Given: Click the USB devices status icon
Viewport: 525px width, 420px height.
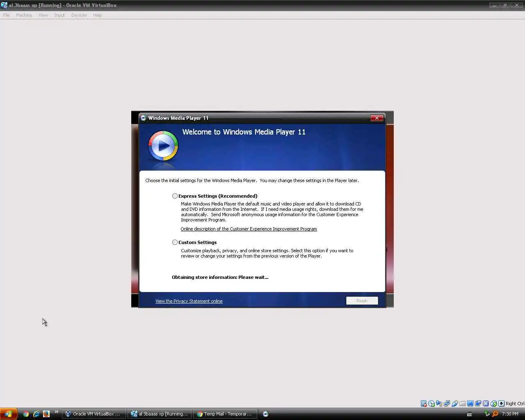Looking at the screenshot, I should click(x=455, y=404).
